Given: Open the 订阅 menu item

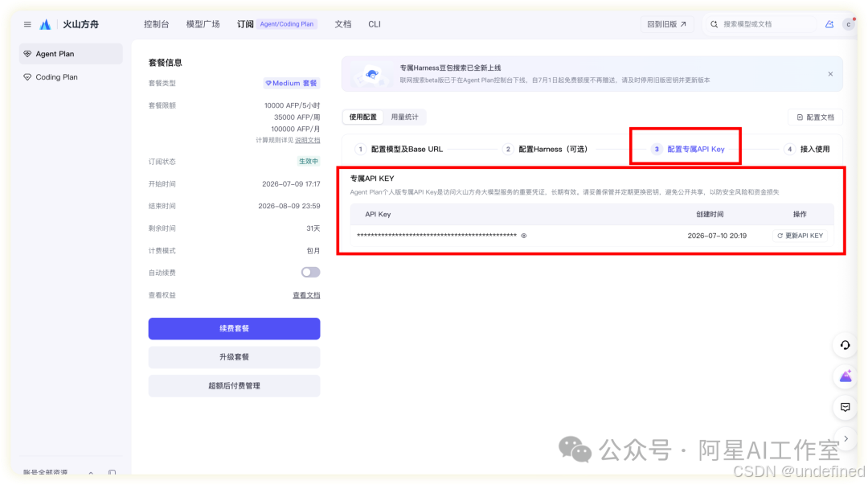Looking at the screenshot, I should pos(245,24).
